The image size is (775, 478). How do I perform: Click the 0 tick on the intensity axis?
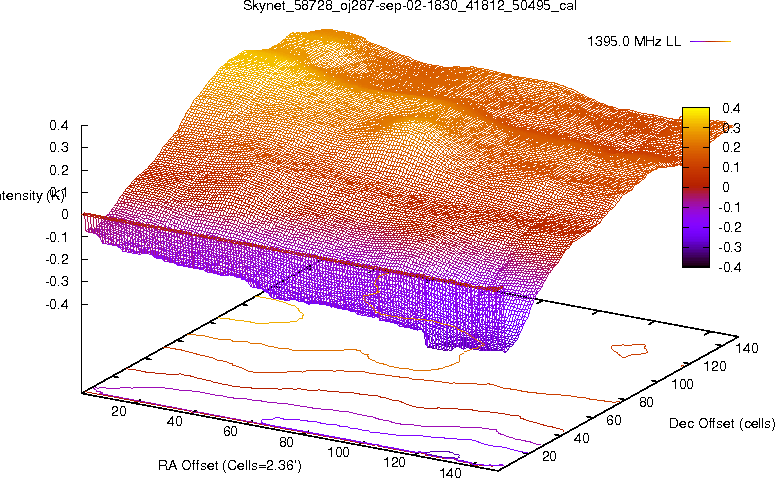coord(65,215)
